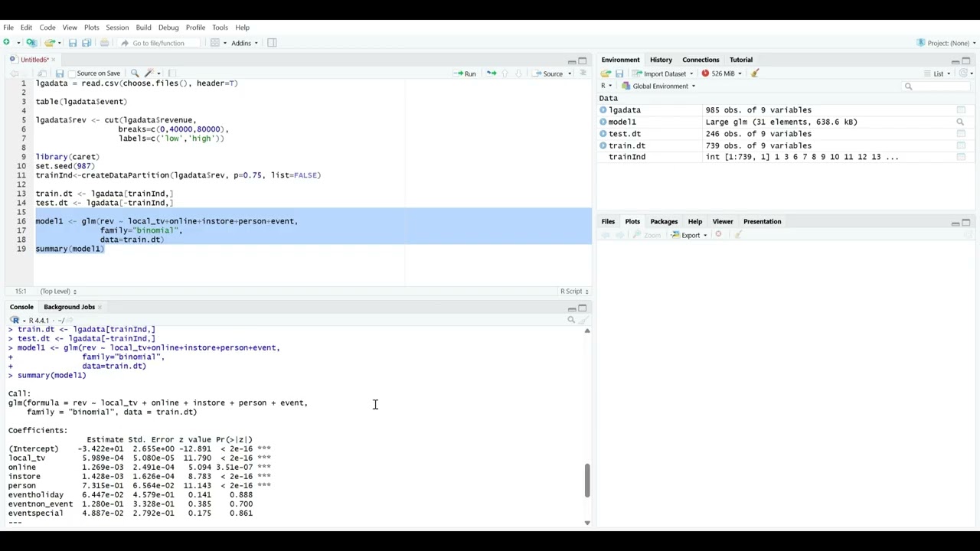Expand train.dt object details
980x551 pixels.
(603, 145)
